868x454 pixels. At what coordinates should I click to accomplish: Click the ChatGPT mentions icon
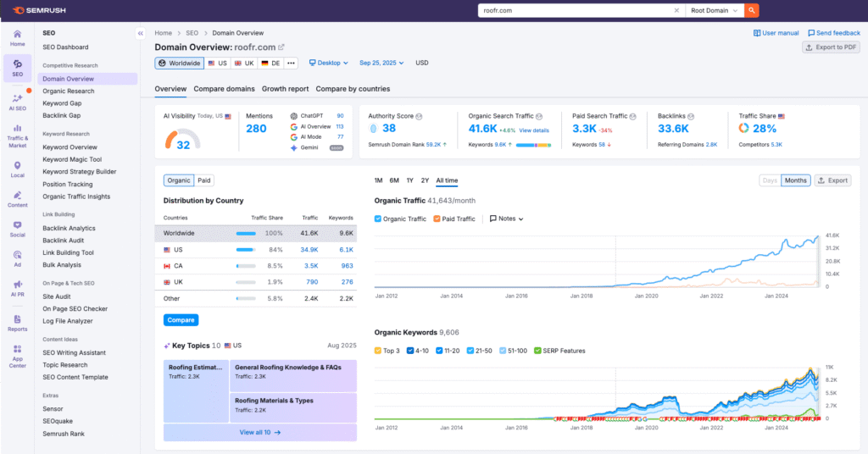click(x=294, y=116)
